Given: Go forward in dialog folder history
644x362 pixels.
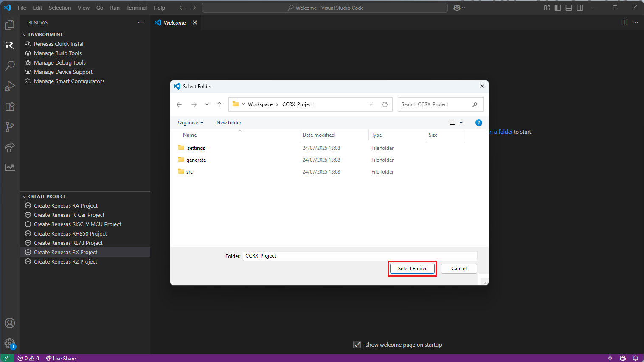Looking at the screenshot, I should point(194,104).
